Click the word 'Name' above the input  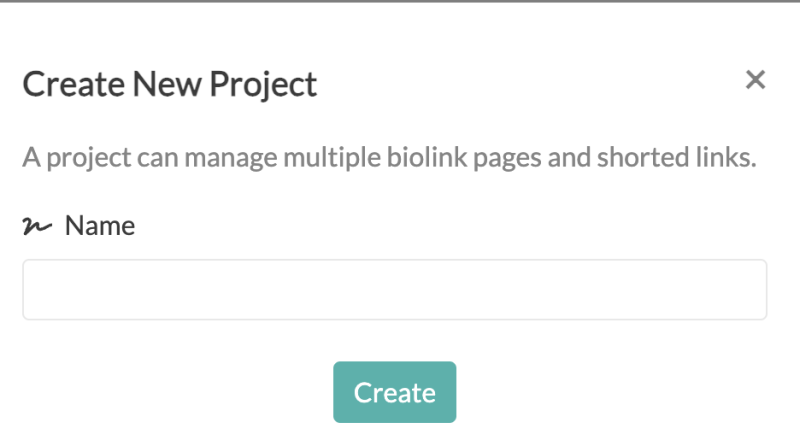point(99,226)
